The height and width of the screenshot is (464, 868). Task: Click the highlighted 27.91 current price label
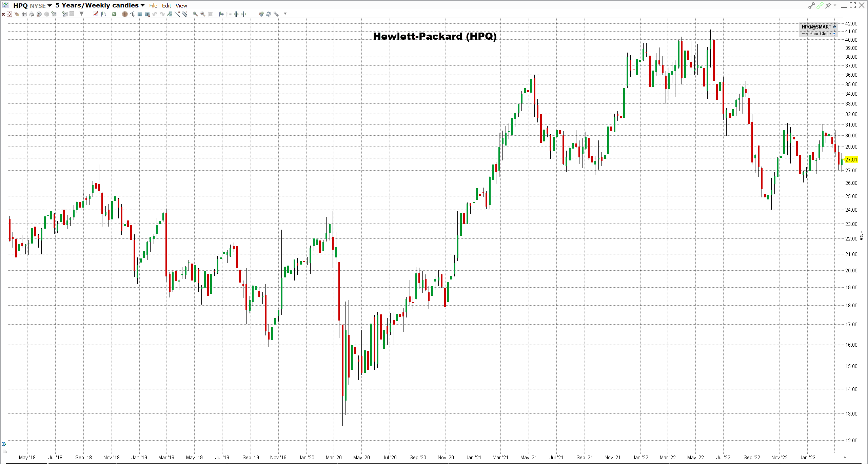pyautogui.click(x=851, y=159)
